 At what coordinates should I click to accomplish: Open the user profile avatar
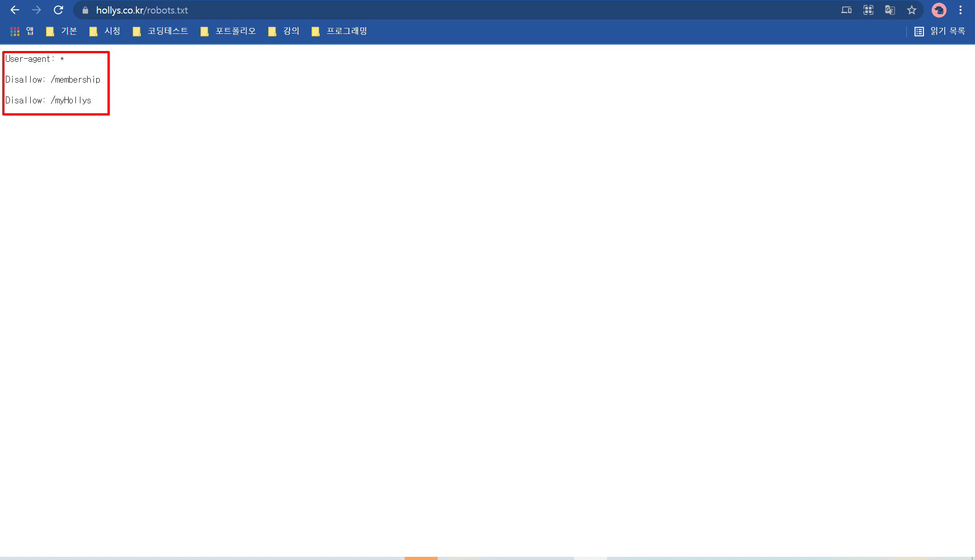(x=939, y=10)
